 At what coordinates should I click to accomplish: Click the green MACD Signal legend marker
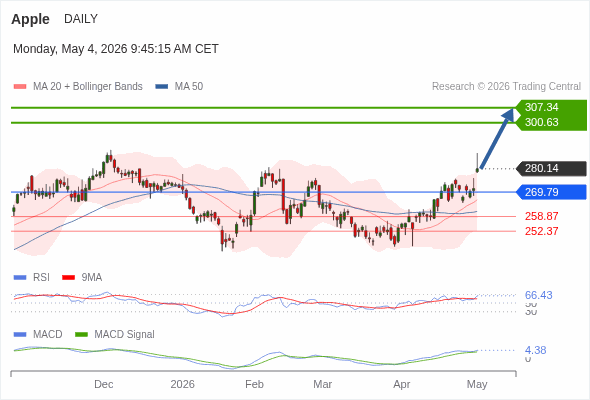pyautogui.click(x=81, y=335)
